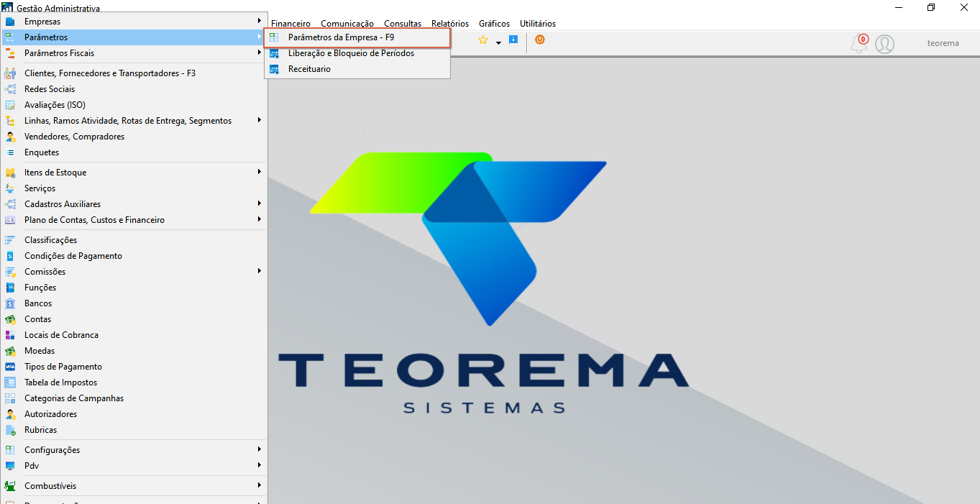Choose Moedas from the menu
Viewport: 980px width, 504px height.
[134, 351]
